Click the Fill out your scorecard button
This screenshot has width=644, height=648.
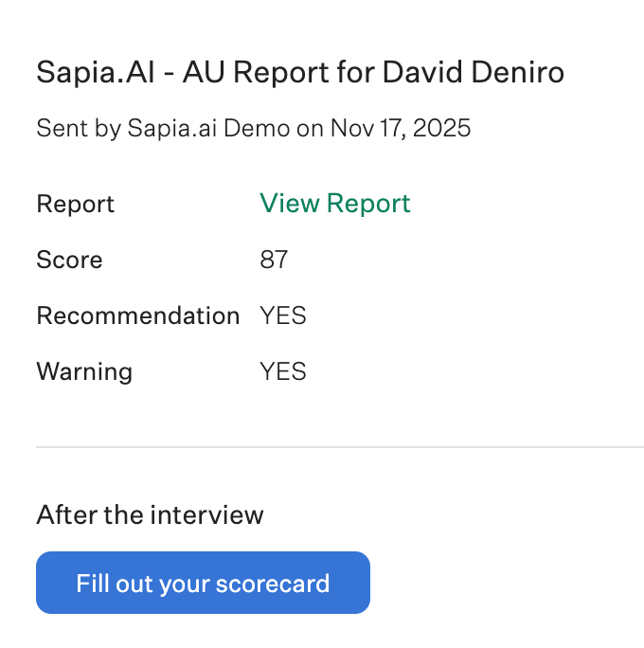tap(203, 583)
